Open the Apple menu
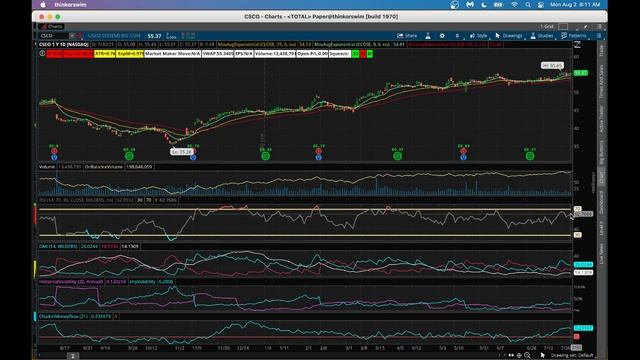The image size is (640, 360). pos(43,4)
